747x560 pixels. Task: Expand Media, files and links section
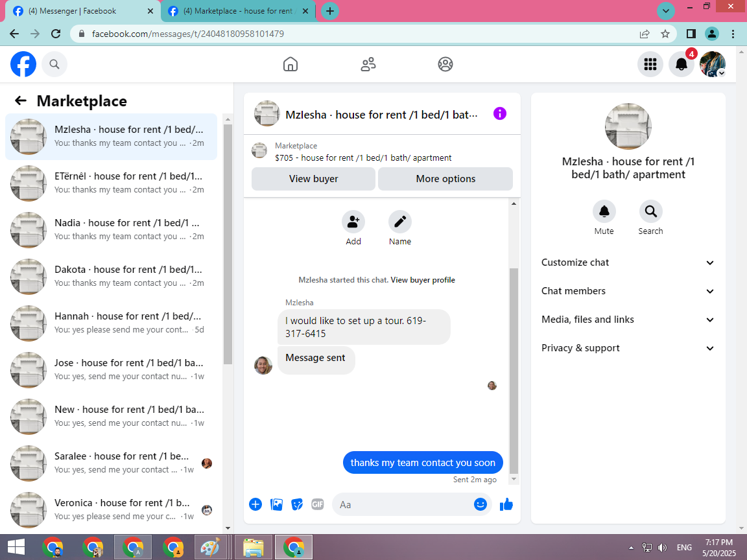pyautogui.click(x=628, y=320)
